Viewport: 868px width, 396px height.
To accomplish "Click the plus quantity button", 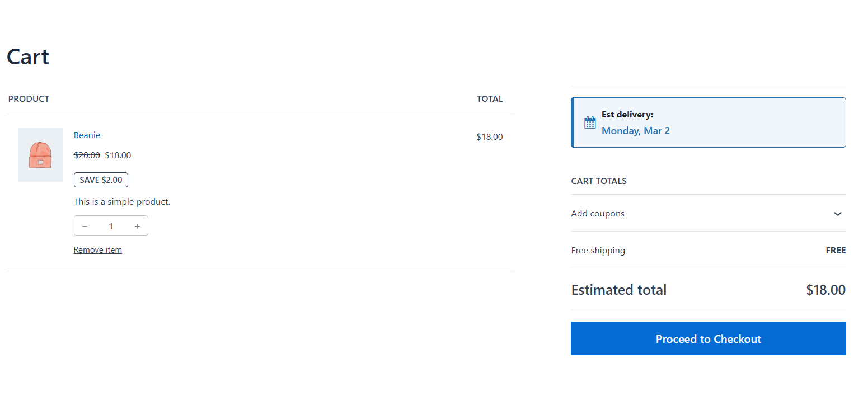I will pos(137,226).
